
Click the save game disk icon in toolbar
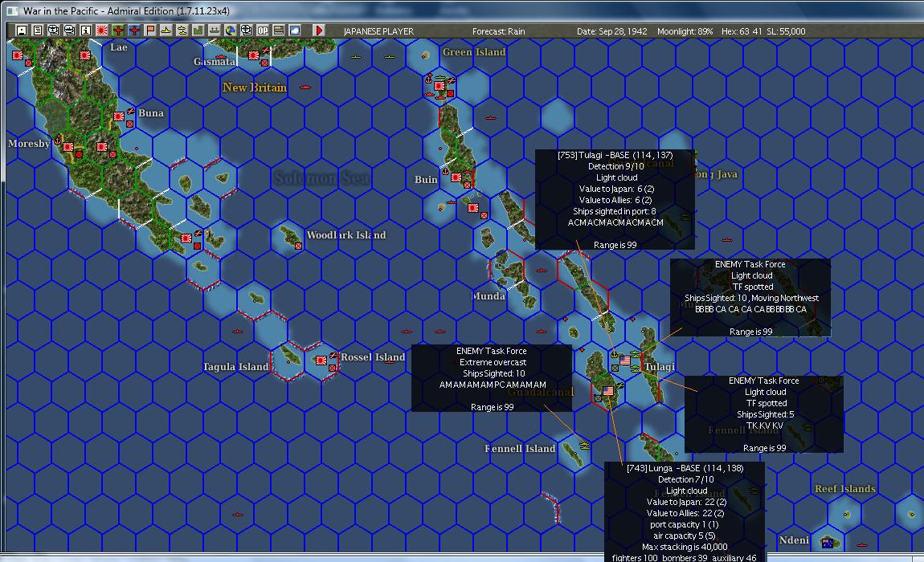[21, 31]
